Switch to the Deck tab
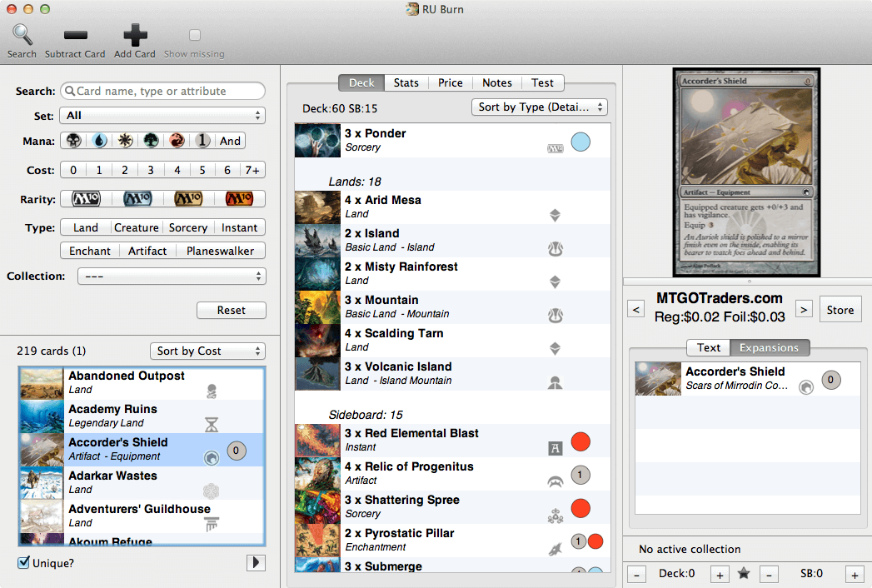Viewport: 872px width, 588px height. point(361,83)
